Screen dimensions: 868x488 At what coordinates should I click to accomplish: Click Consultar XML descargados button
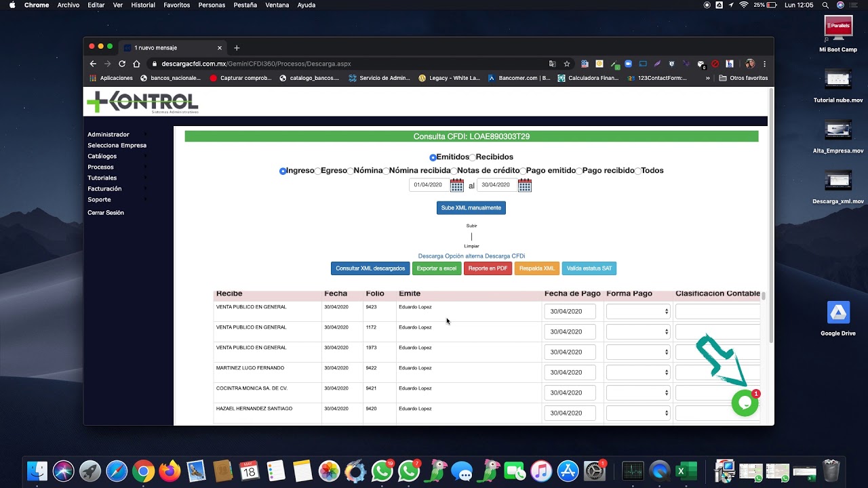(x=370, y=268)
